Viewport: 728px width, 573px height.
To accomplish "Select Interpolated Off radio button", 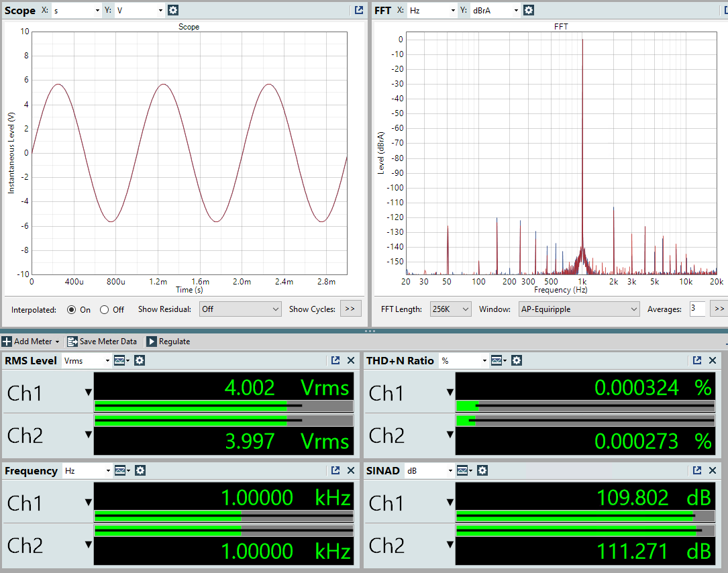I will (x=104, y=309).
